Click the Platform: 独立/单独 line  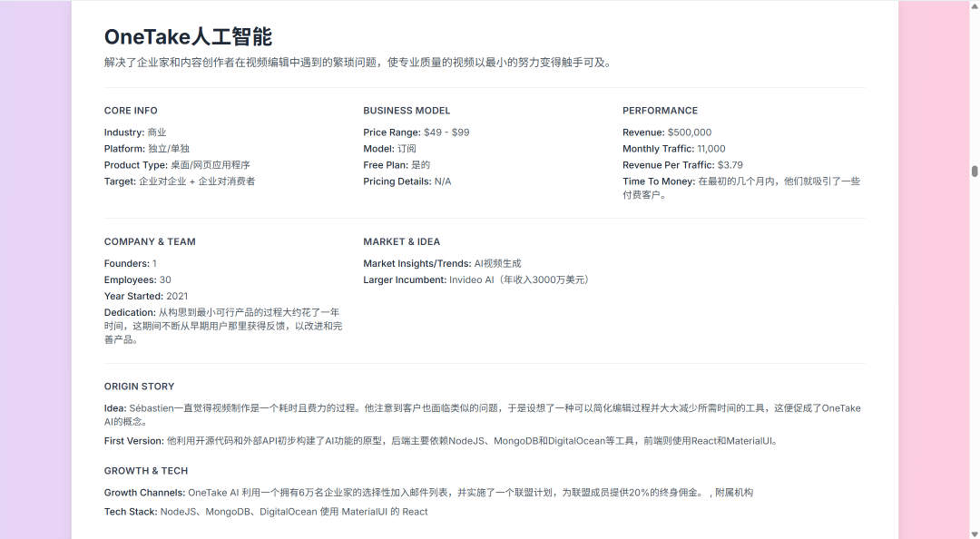(147, 149)
